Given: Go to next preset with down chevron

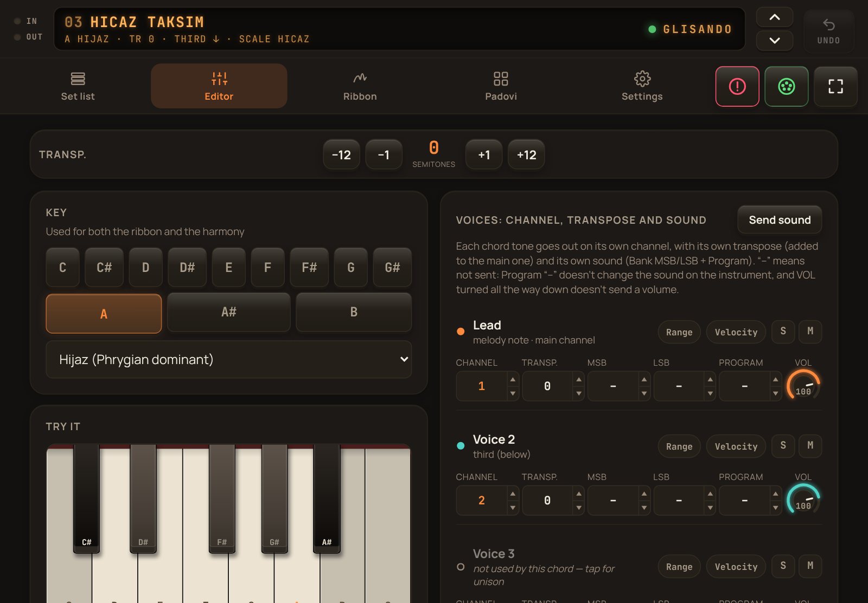Looking at the screenshot, I should coord(775,41).
